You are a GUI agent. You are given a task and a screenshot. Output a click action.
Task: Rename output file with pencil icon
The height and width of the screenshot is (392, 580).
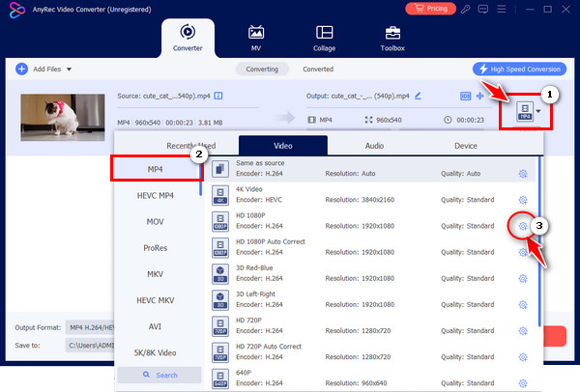[418, 96]
